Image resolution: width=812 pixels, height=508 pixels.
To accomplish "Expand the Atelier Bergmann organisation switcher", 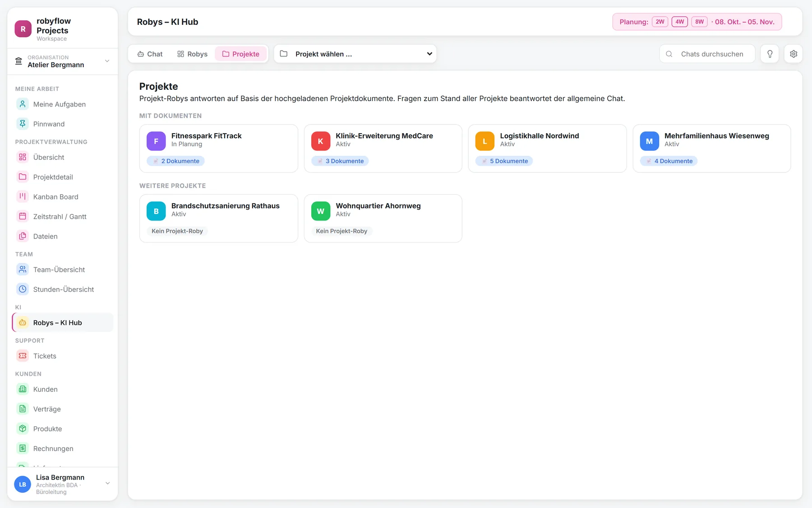I will pos(63,61).
